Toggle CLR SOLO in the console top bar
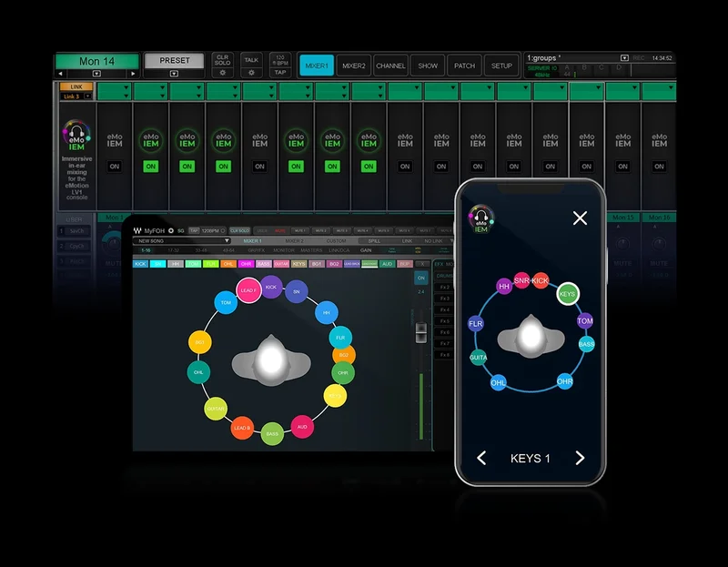 222,60
